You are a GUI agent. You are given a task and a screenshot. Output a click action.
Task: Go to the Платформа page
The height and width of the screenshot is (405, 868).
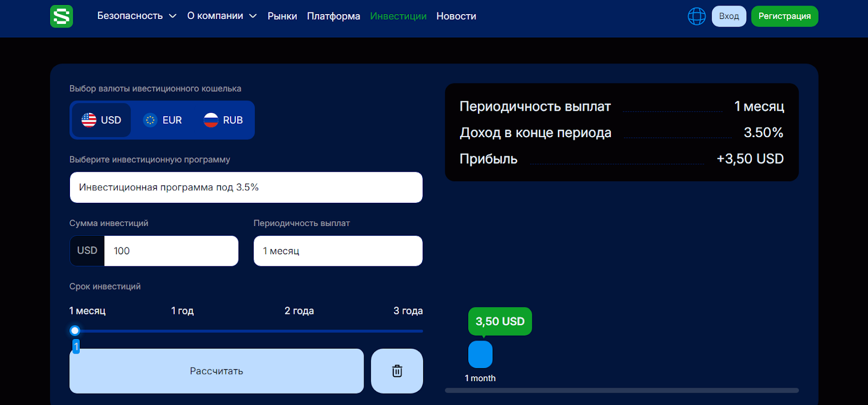point(333,16)
